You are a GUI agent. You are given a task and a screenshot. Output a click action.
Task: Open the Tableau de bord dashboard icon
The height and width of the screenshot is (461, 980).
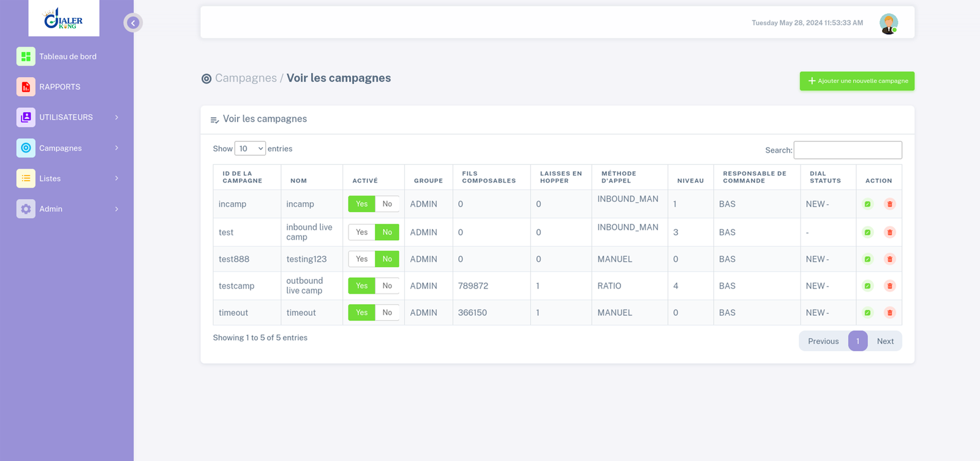[x=26, y=56]
